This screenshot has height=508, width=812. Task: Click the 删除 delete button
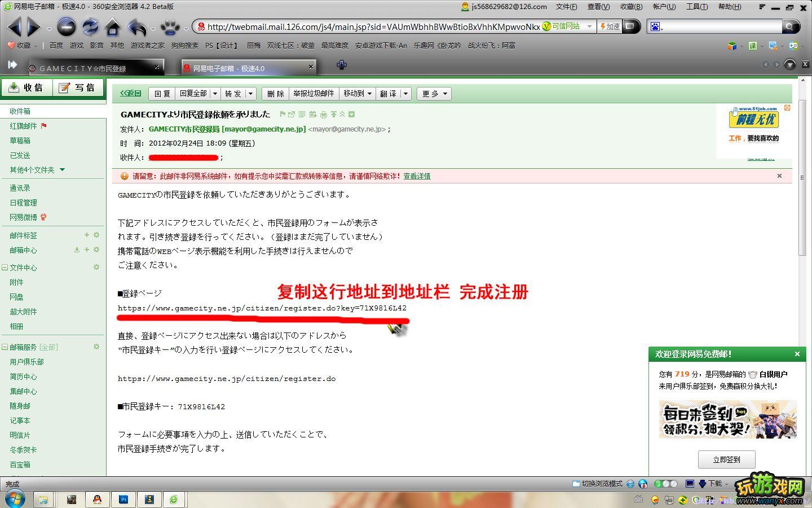click(276, 94)
